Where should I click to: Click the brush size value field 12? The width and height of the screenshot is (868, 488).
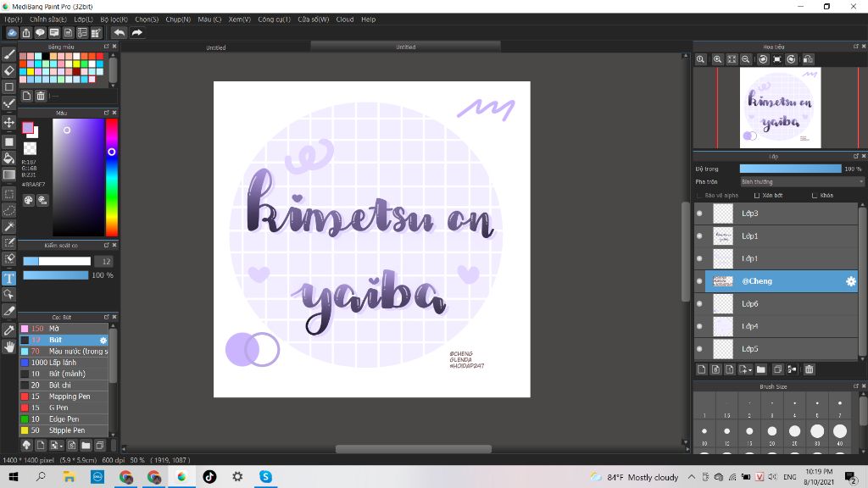[103, 262]
